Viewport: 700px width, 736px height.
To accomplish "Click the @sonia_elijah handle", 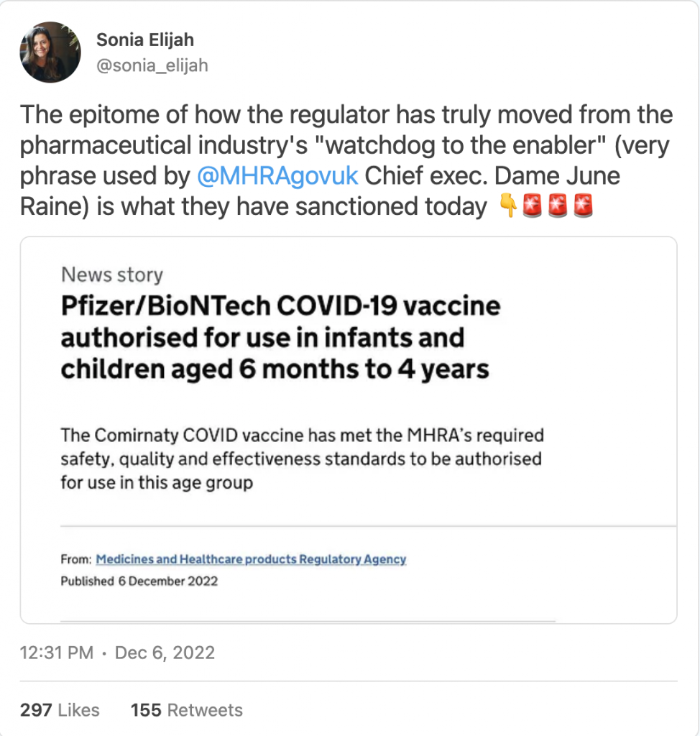I will click(x=152, y=65).
